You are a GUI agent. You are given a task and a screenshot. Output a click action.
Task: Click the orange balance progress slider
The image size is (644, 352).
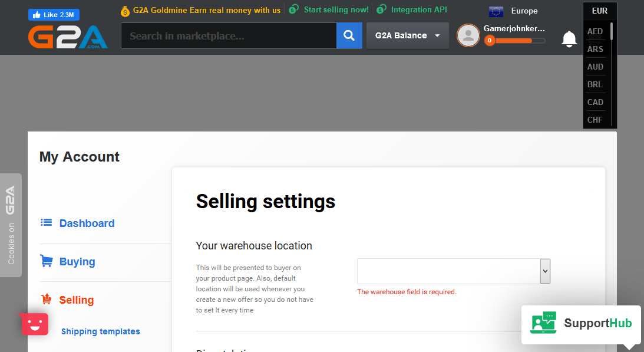[514, 41]
